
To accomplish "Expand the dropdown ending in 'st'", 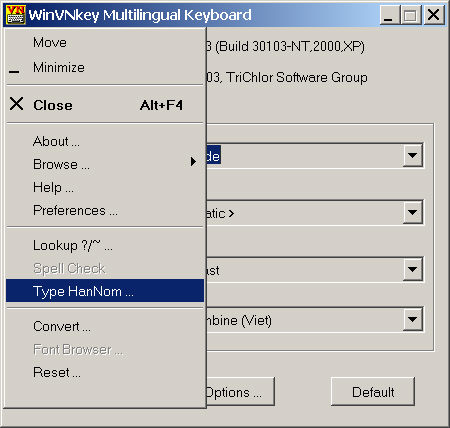I will coord(413,269).
